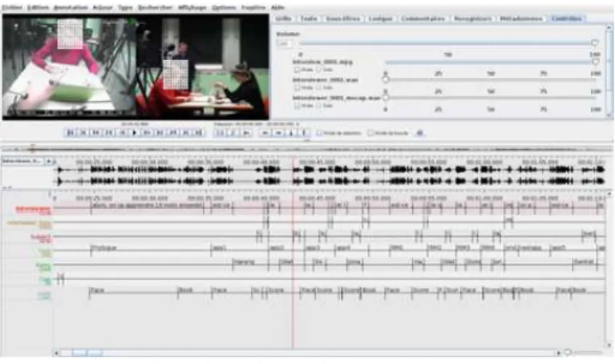Click the Play button
Viewport: 615px width, 364px height.
pos(135,133)
